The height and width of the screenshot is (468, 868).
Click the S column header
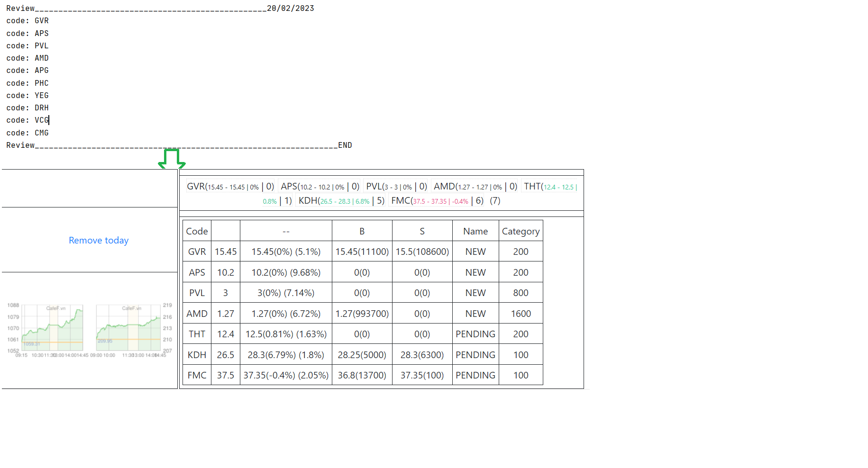coord(422,231)
